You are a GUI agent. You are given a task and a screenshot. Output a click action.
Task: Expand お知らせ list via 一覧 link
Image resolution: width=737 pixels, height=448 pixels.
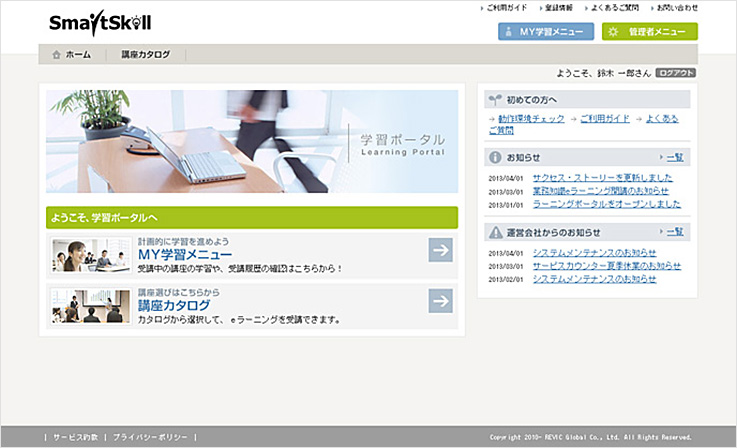(675, 158)
